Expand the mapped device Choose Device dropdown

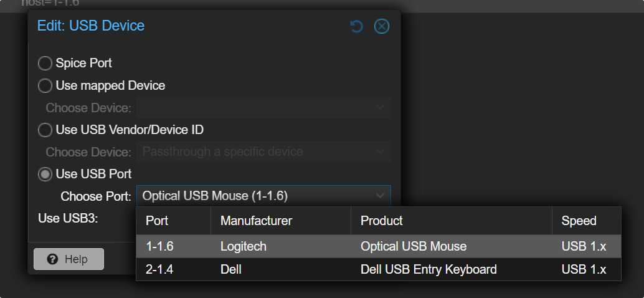[380, 108]
